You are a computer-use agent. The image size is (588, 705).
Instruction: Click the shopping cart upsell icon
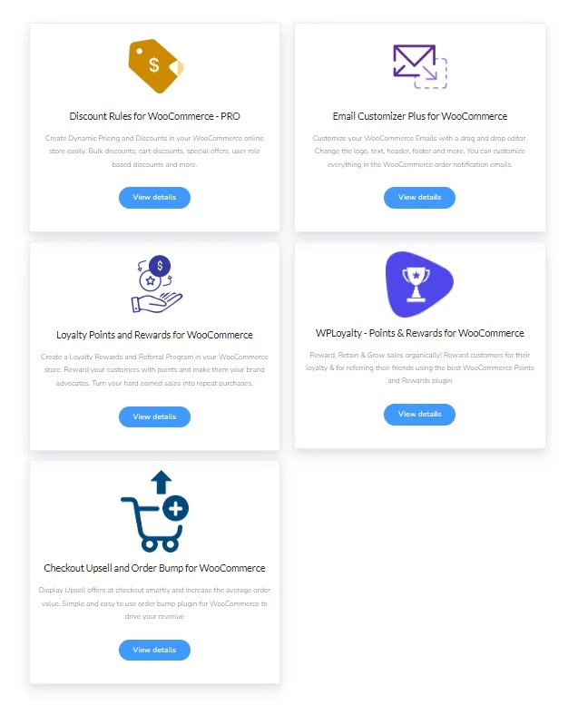154,511
